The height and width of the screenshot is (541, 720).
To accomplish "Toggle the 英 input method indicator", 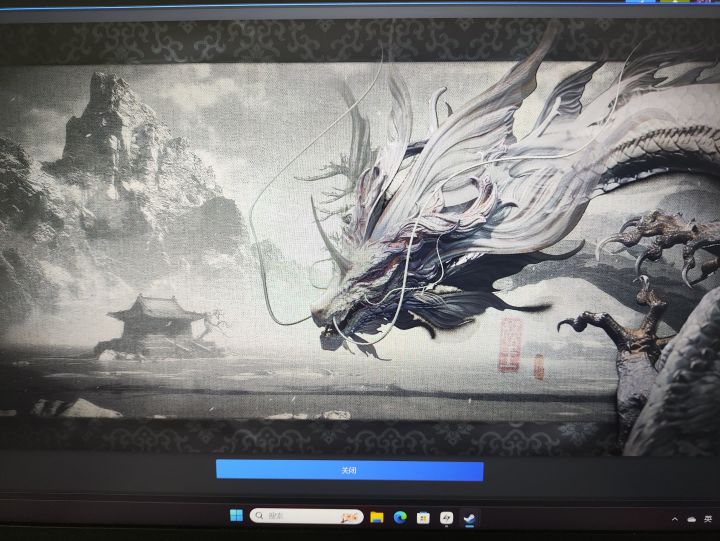I will tap(708, 519).
